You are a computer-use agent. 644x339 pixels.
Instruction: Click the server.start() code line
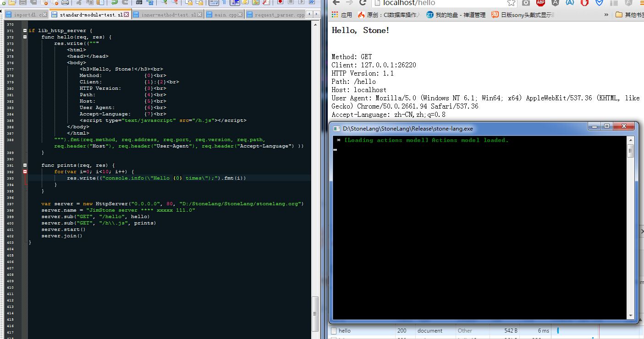click(63, 230)
